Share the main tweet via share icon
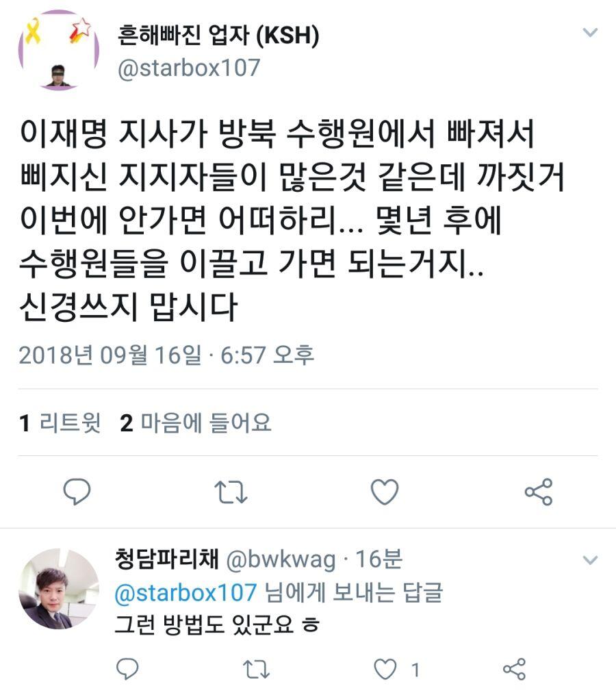This screenshot has height=695, width=616. click(539, 492)
